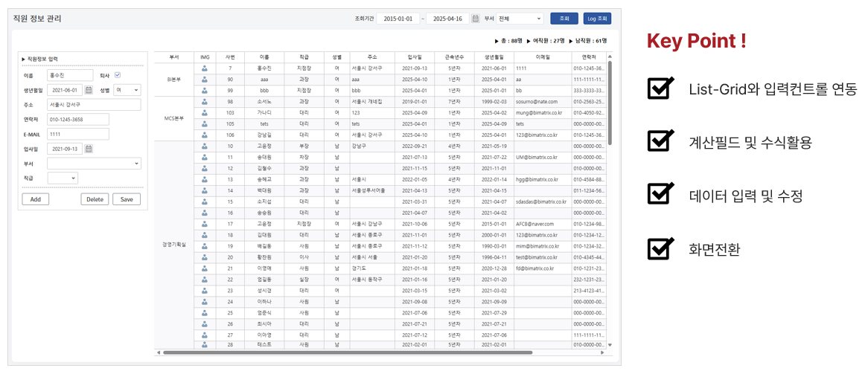Viewport: 868px width, 374px height.
Task: Open calendar picker for 조회기간 date range
Action: (475, 19)
